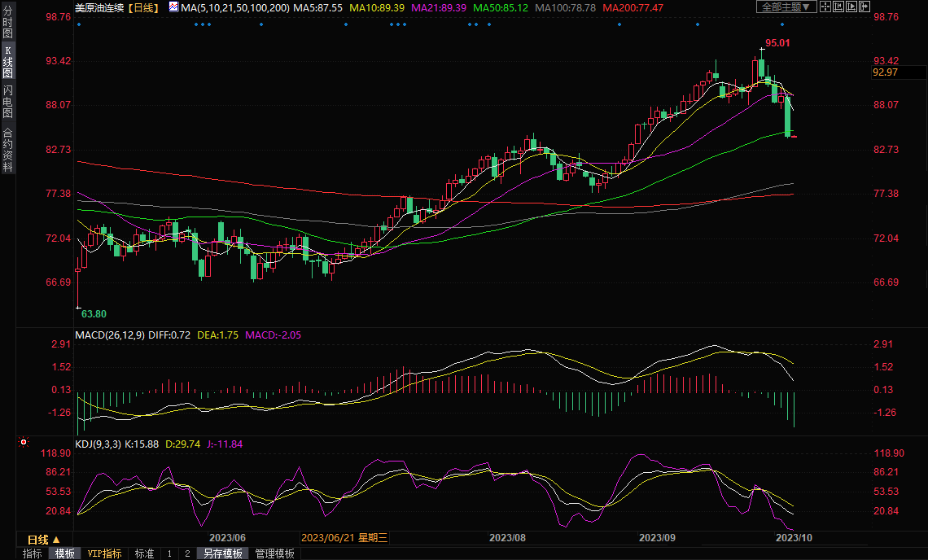
Task: Select the VIP指标 bottom tab
Action: [x=104, y=553]
